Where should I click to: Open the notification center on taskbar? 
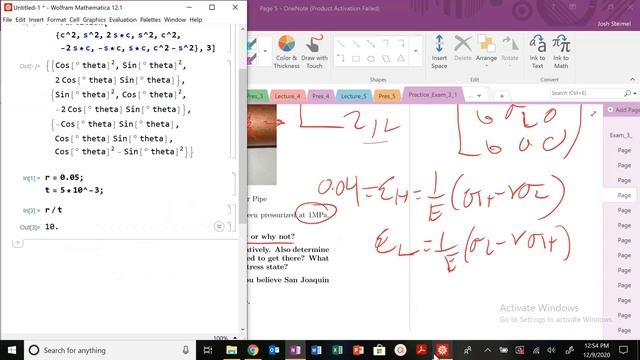coord(623,350)
